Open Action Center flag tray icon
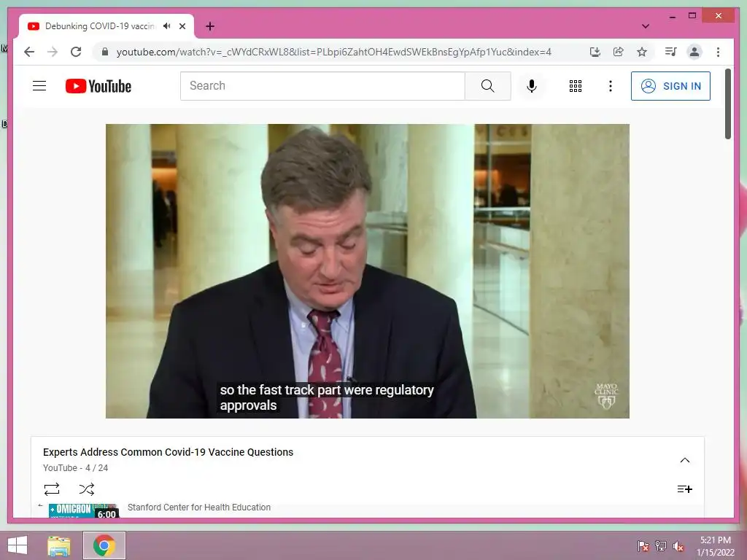747x560 pixels. pos(643,546)
